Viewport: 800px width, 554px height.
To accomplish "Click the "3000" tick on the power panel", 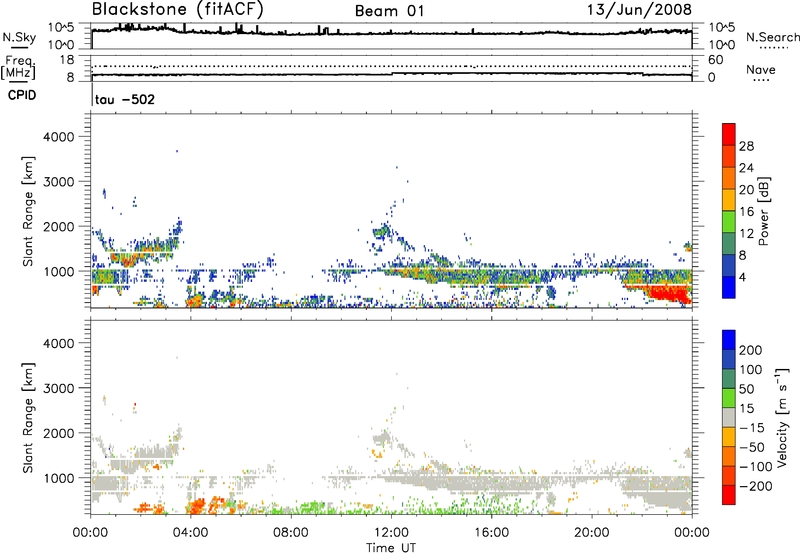I will (x=59, y=182).
